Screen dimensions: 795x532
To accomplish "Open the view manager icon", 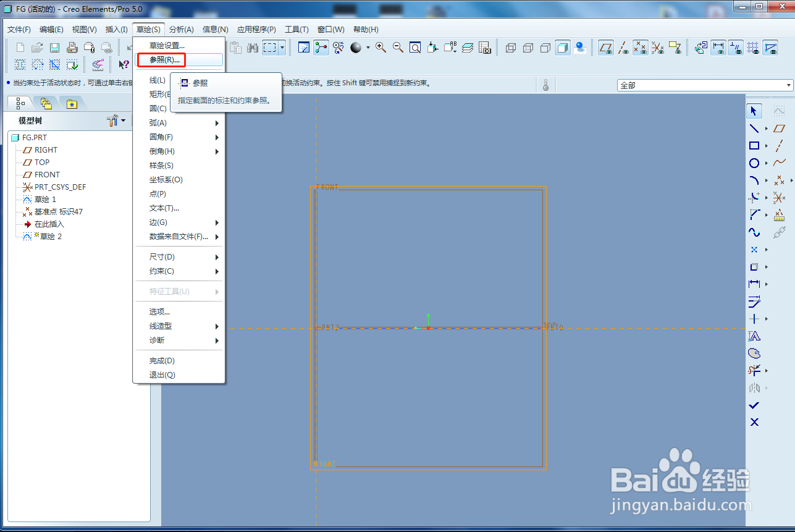I will pyautogui.click(x=485, y=48).
